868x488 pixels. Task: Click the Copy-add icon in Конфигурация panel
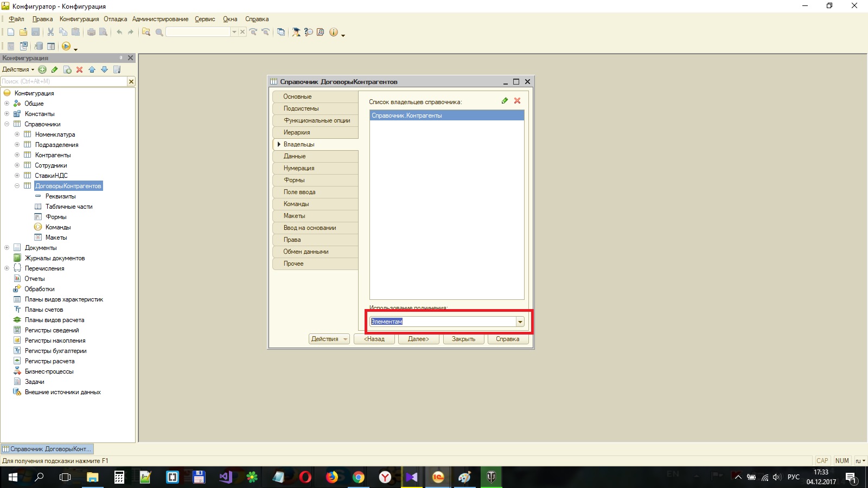coord(67,69)
